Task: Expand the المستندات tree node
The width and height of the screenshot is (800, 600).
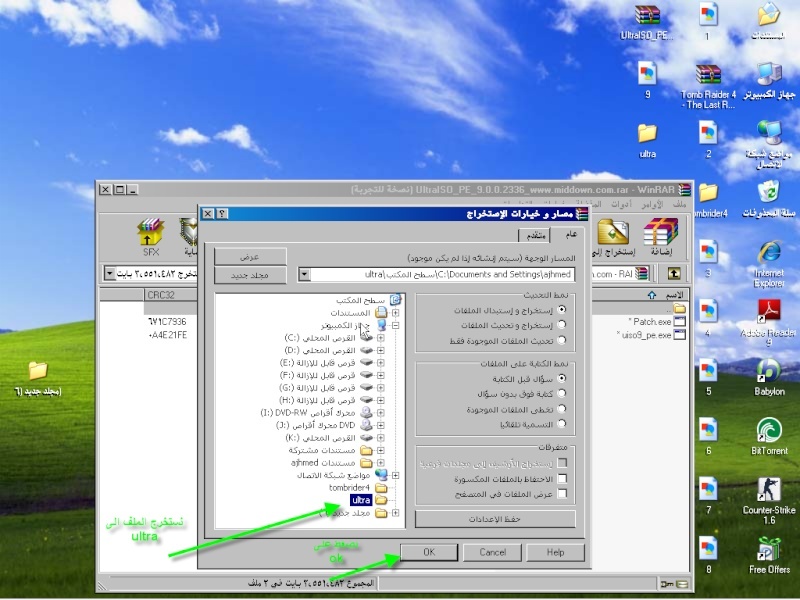Action: pyautogui.click(x=395, y=312)
